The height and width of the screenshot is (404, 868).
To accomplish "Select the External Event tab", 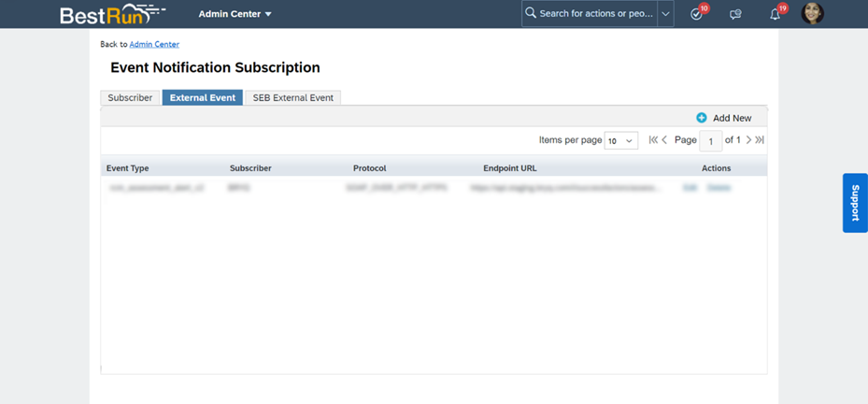I will point(203,97).
